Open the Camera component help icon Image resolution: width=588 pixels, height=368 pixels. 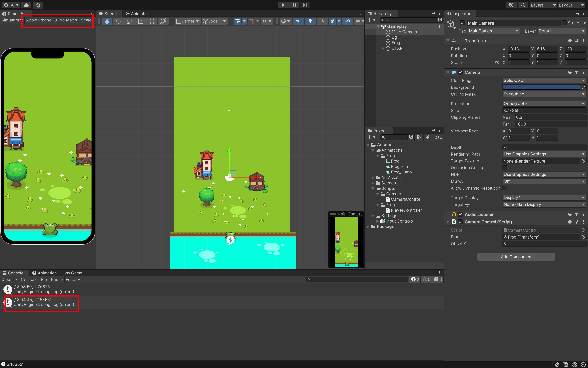tap(570, 72)
